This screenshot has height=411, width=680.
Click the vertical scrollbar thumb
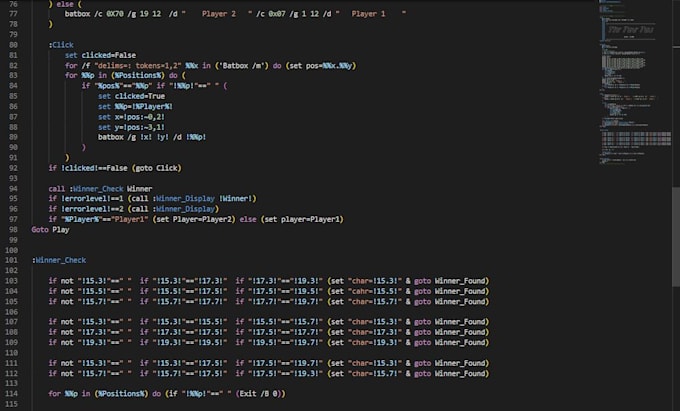click(676, 236)
